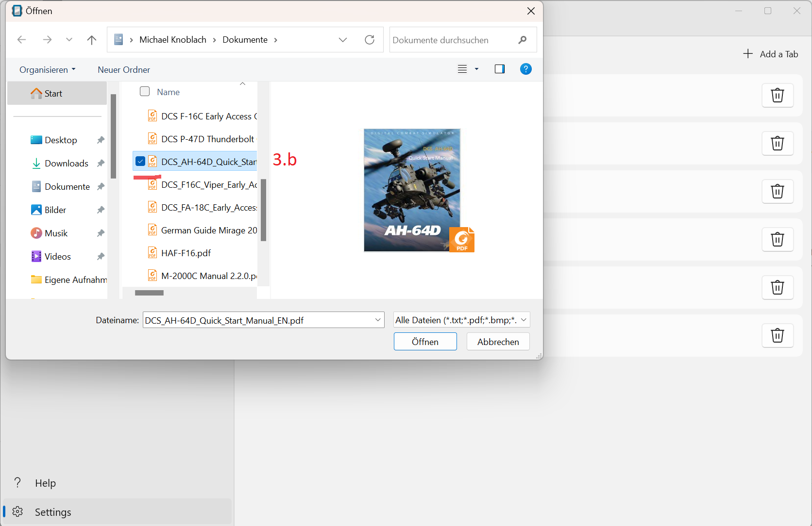Select Start in the navigation pane
Viewport: 812px width, 526px height.
tap(57, 93)
